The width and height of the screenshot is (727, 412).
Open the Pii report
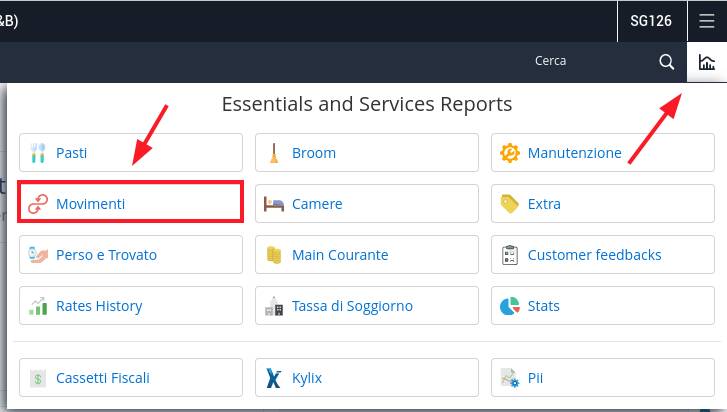pyautogui.click(x=603, y=377)
